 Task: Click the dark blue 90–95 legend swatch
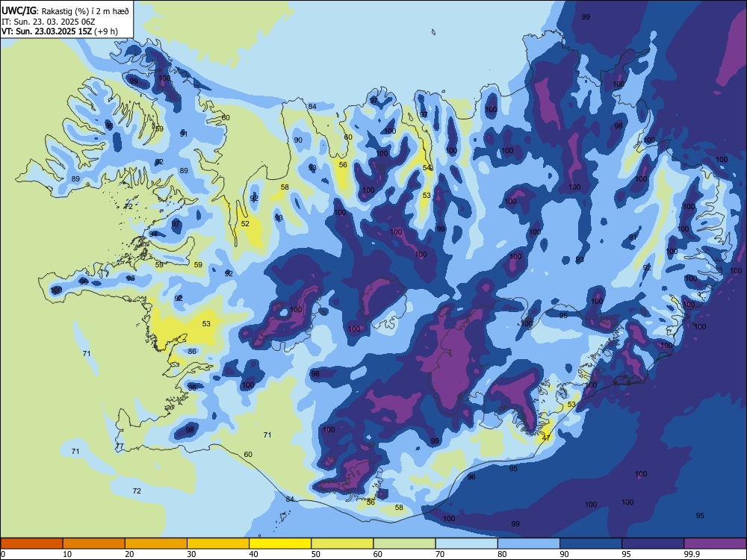click(x=591, y=544)
